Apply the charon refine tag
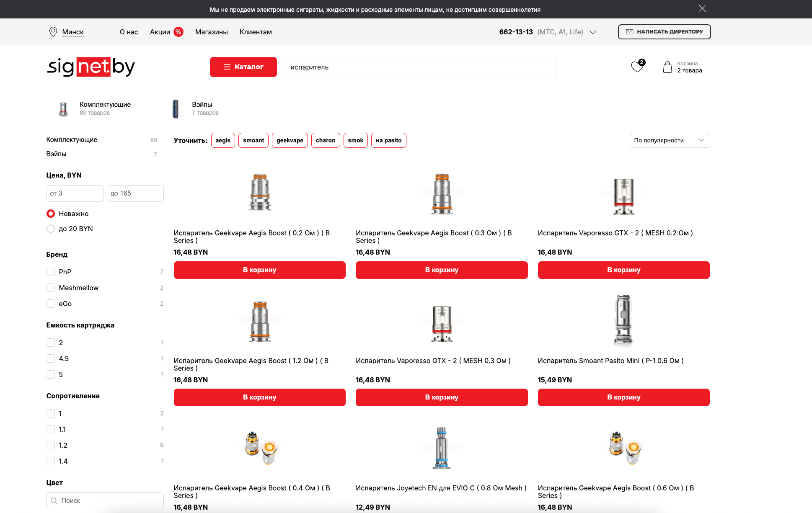Image resolution: width=812 pixels, height=513 pixels. tap(326, 140)
